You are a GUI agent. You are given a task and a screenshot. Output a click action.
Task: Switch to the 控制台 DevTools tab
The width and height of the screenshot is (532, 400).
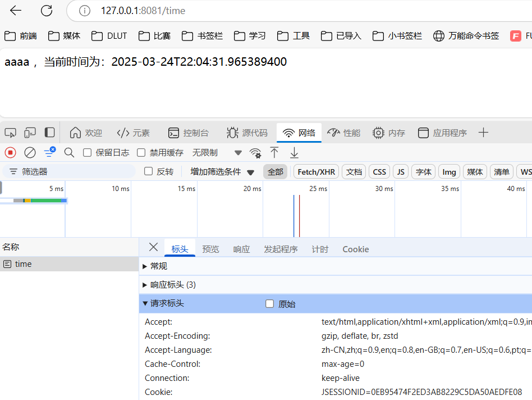(189, 133)
